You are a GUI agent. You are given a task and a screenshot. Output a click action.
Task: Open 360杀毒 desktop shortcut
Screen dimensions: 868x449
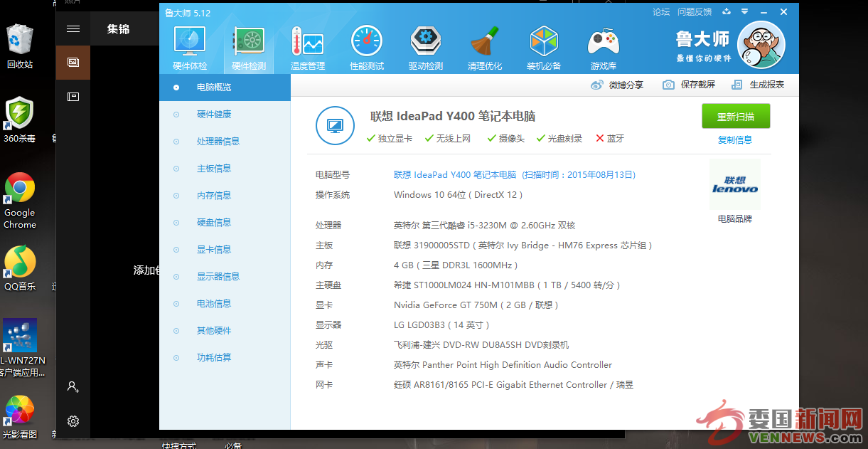[x=19, y=120]
